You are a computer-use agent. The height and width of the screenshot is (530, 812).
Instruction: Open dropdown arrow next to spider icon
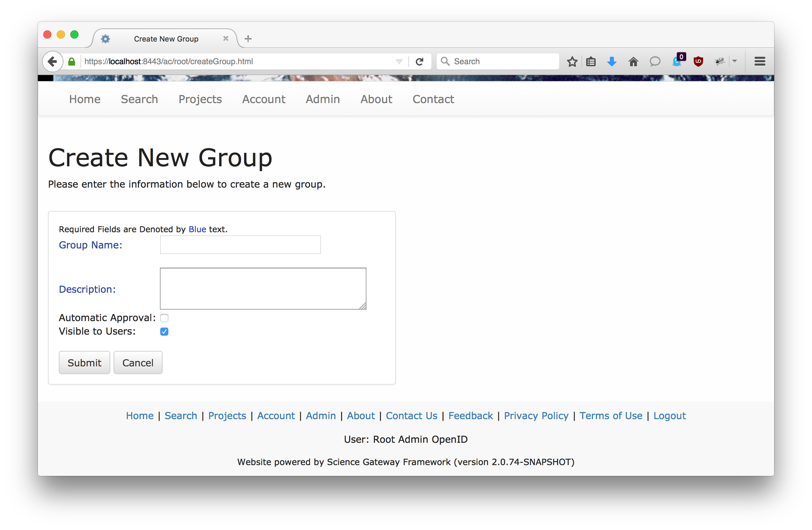coord(735,61)
